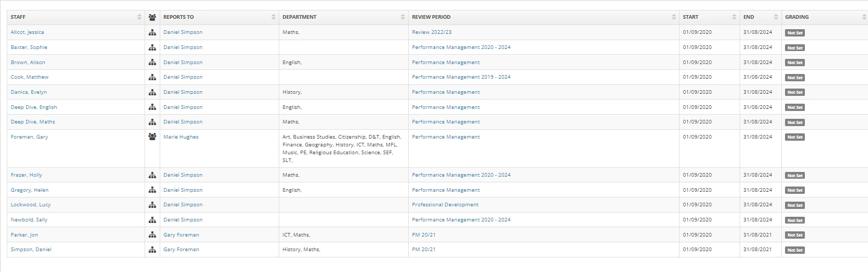Viewport: 868px width, 272px height.
Task: Click hierarchy icon in Matthew Cook row
Action: point(152,77)
